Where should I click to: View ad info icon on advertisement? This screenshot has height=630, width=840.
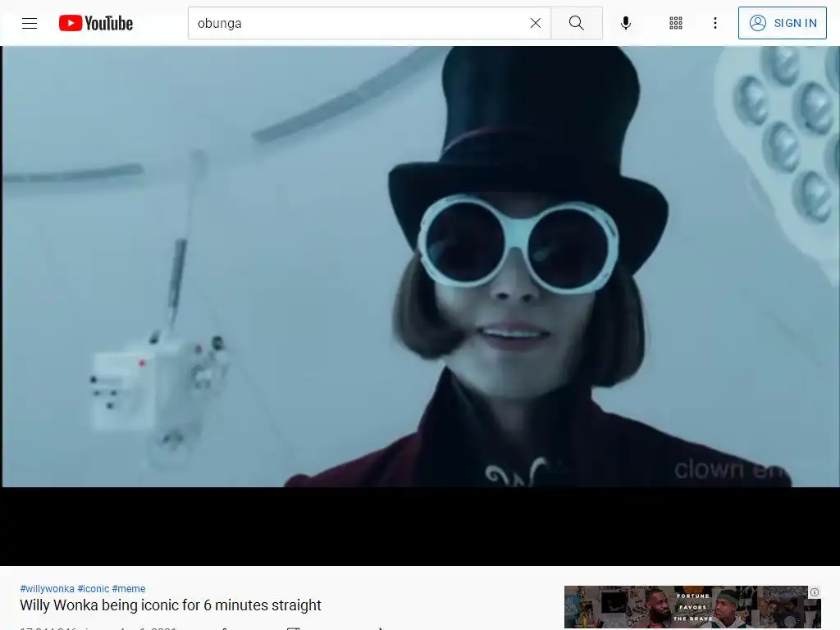pyautogui.click(x=815, y=592)
